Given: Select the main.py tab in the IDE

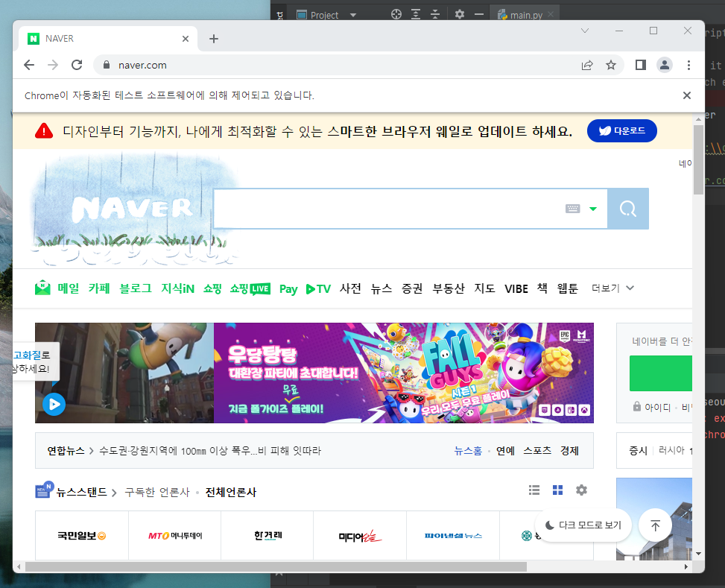Looking at the screenshot, I should tap(526, 15).
